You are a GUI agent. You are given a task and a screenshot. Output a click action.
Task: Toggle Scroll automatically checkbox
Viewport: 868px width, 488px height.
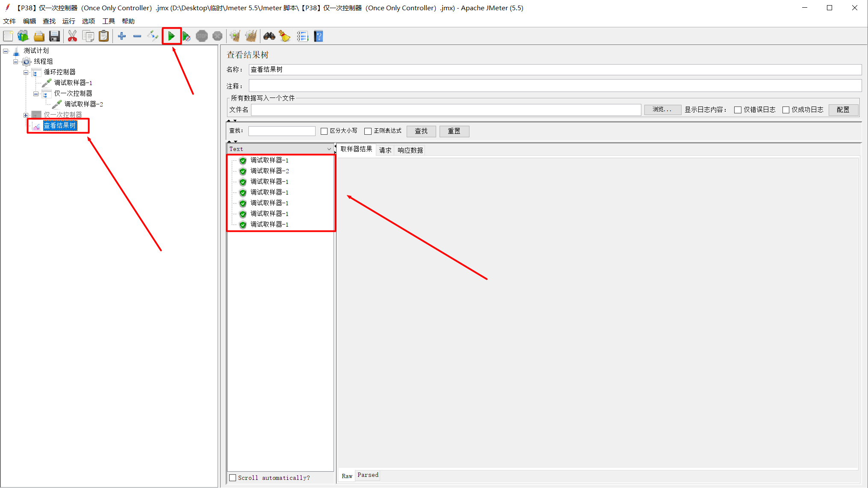(x=233, y=478)
